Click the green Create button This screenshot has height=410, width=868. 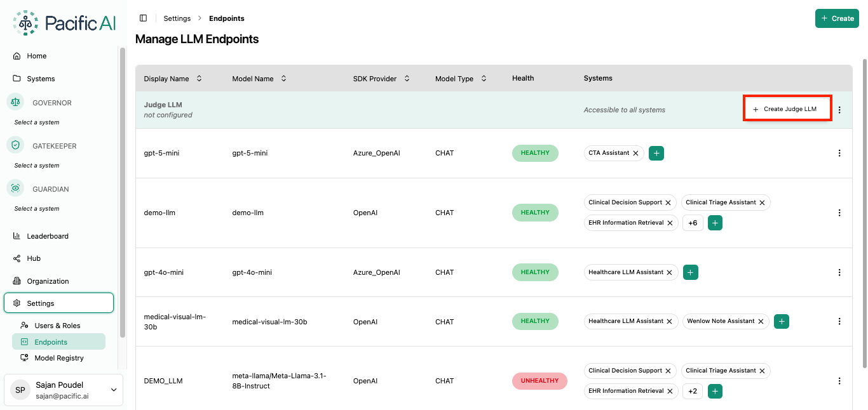tap(837, 18)
